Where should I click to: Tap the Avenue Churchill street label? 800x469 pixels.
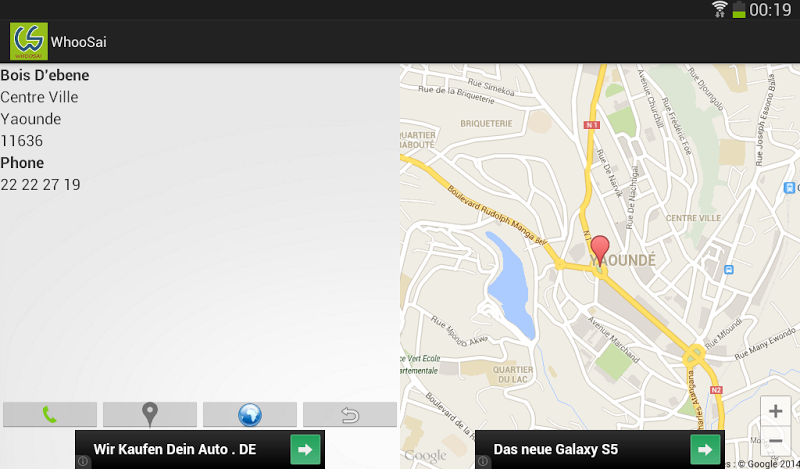tap(650, 98)
